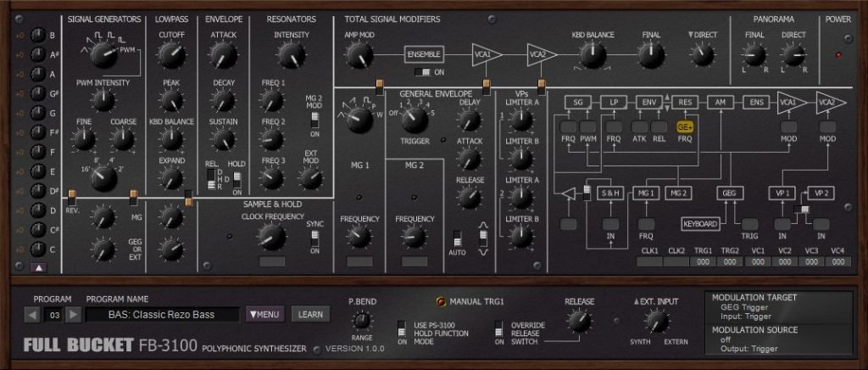Click the POWER LED indicator
Image resolution: width=868 pixels, height=370 pixels.
coord(838,55)
